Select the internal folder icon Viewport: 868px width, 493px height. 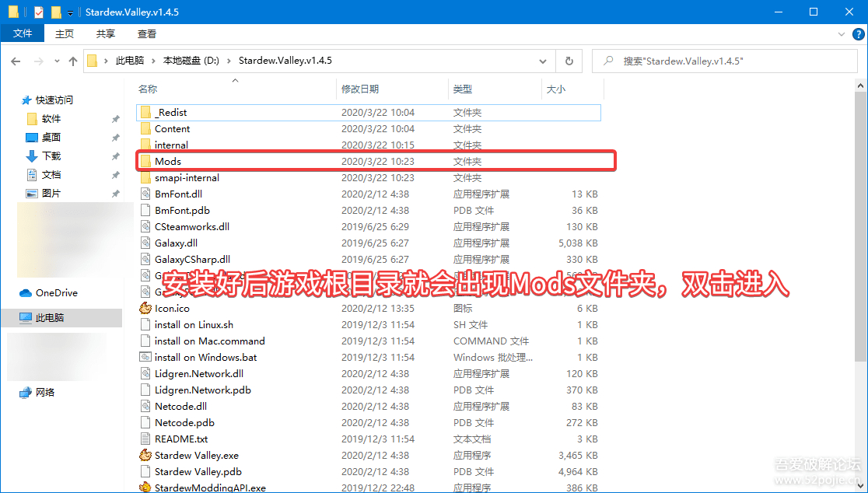tap(145, 145)
